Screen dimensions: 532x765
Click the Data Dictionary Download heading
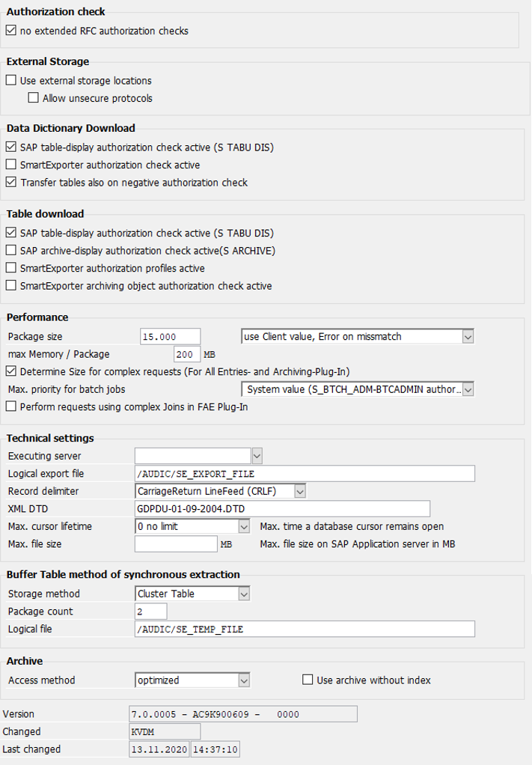coord(70,128)
